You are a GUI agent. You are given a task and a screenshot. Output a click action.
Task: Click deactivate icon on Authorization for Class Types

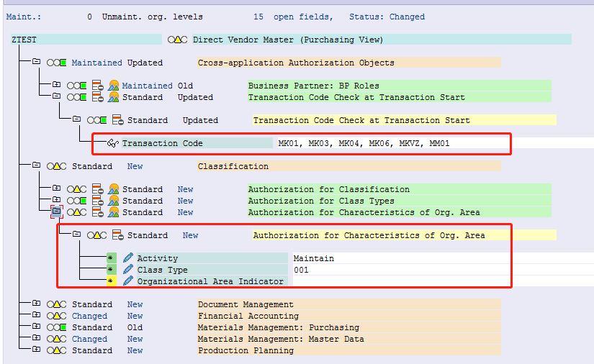pyautogui.click(x=98, y=201)
